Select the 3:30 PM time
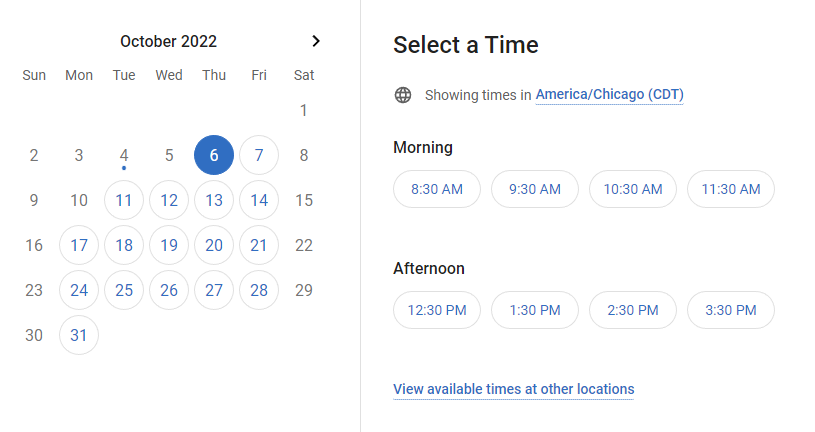Screen dimensions: 815x432 731,310
